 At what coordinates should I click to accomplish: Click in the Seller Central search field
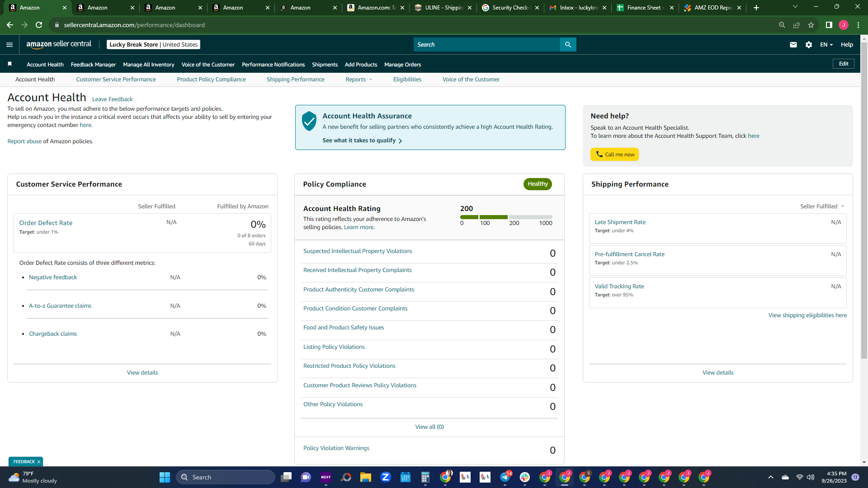coord(487,44)
